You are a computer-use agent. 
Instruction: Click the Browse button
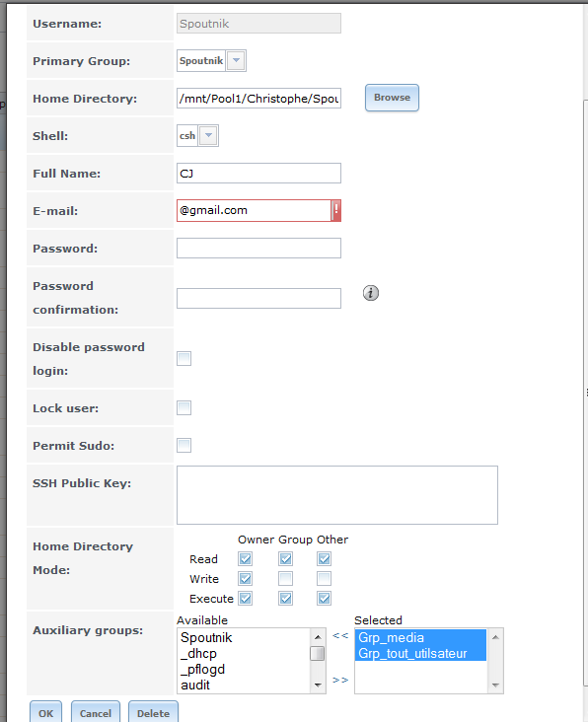click(392, 98)
